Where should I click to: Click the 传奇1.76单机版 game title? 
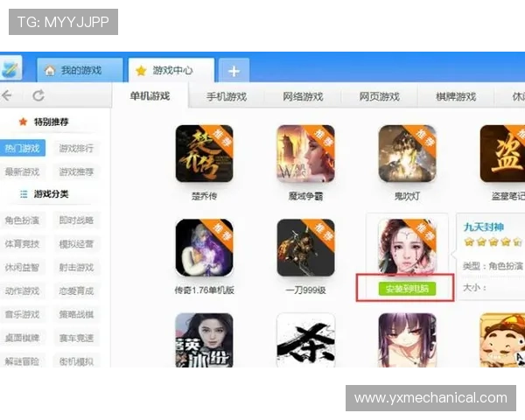[x=204, y=290]
